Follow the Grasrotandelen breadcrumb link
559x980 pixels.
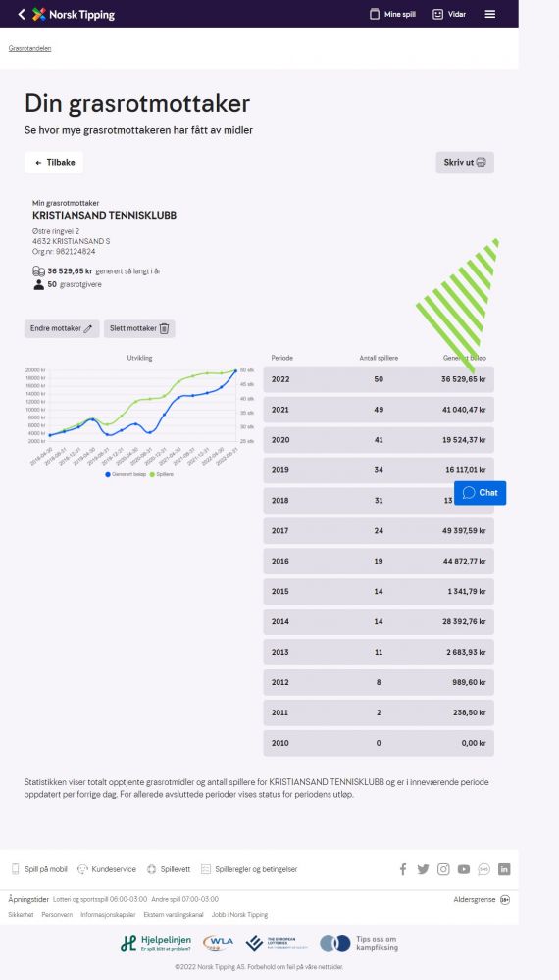point(30,48)
